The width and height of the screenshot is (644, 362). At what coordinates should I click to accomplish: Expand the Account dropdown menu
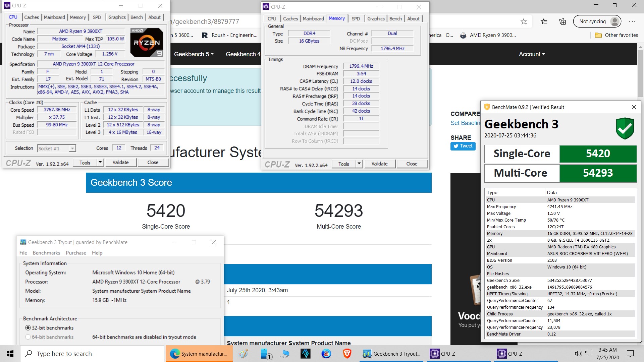tap(532, 54)
